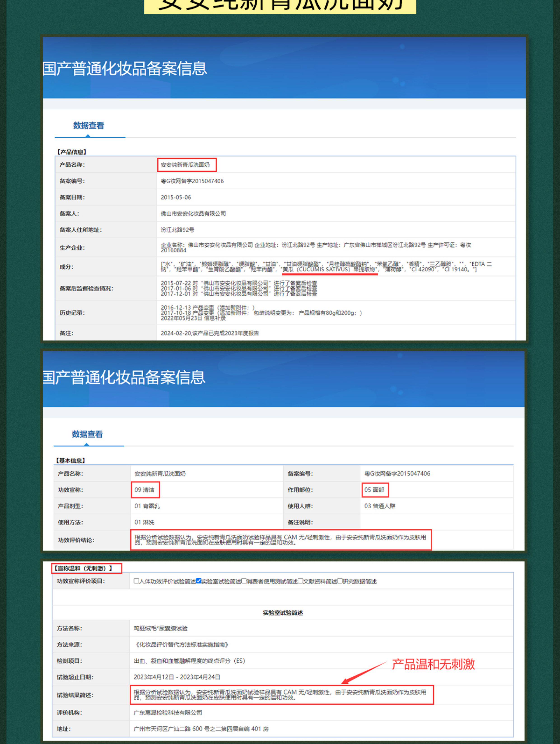The height and width of the screenshot is (744, 560).
Task: Select the 研究数据简述 checkbox
Action: coord(340,581)
